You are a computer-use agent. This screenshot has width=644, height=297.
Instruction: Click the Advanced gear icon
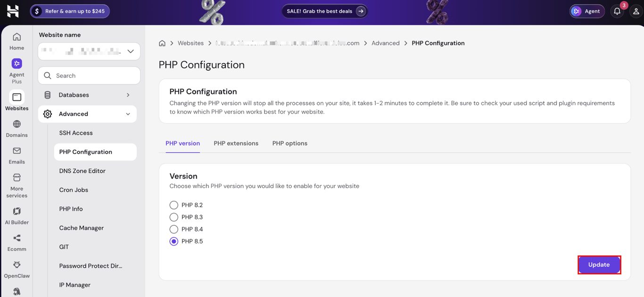(x=48, y=114)
